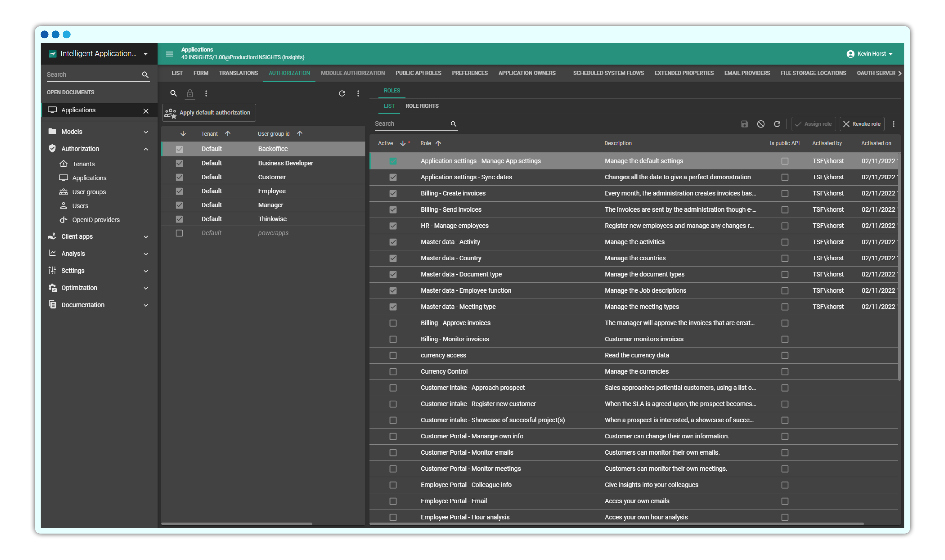The height and width of the screenshot is (560, 945).
Task: Click the search magnifier in the user groups panel
Action: 174,93
